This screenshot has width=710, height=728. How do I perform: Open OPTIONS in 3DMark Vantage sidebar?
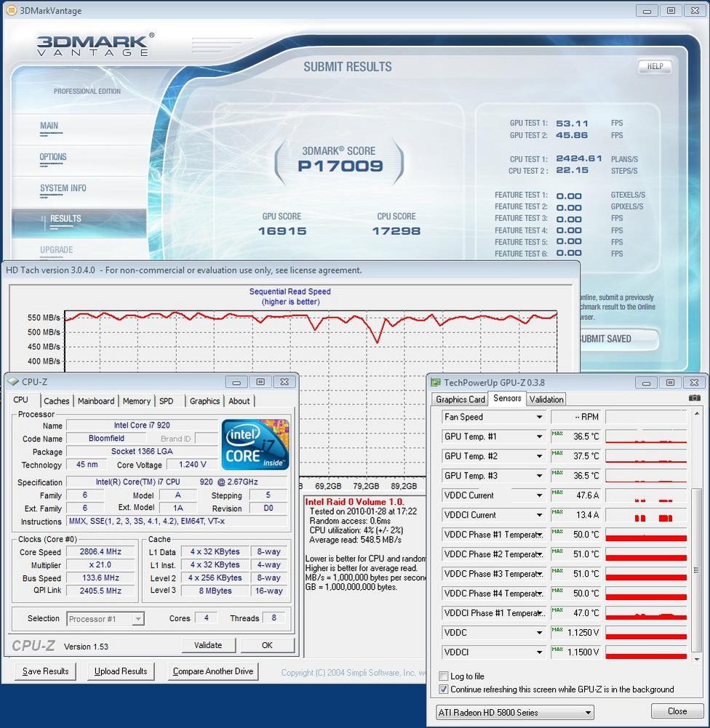coord(53,157)
